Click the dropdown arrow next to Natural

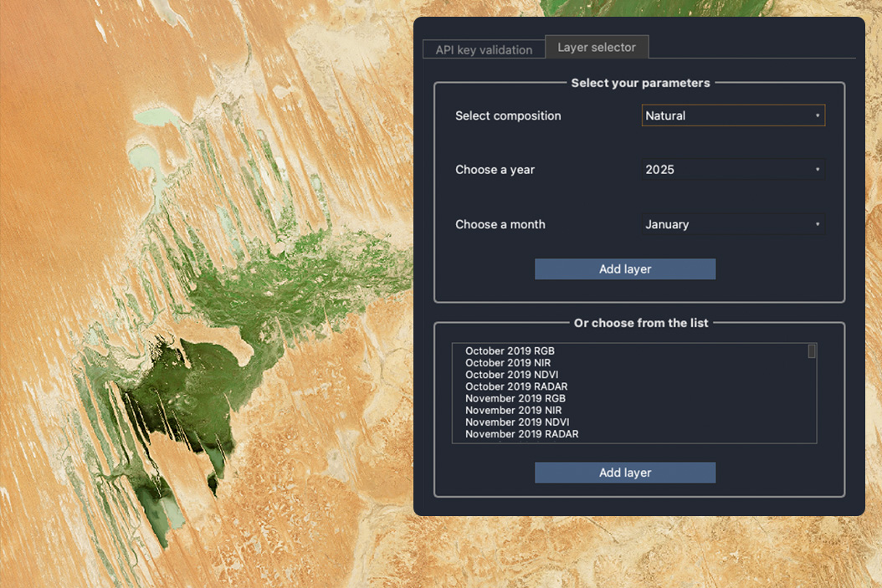[818, 115]
